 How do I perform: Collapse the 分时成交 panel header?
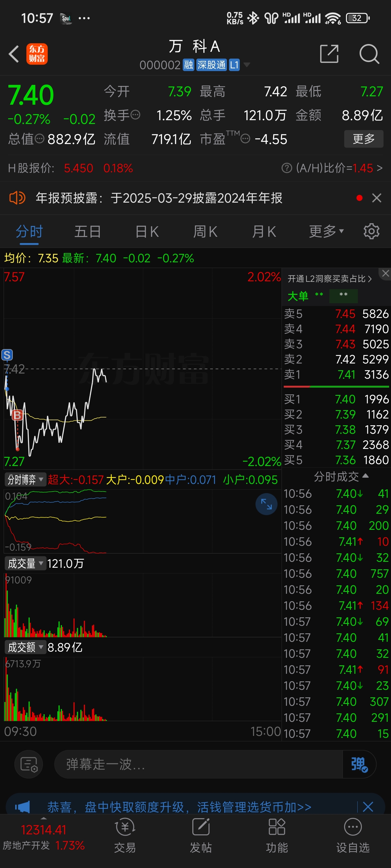341,477
